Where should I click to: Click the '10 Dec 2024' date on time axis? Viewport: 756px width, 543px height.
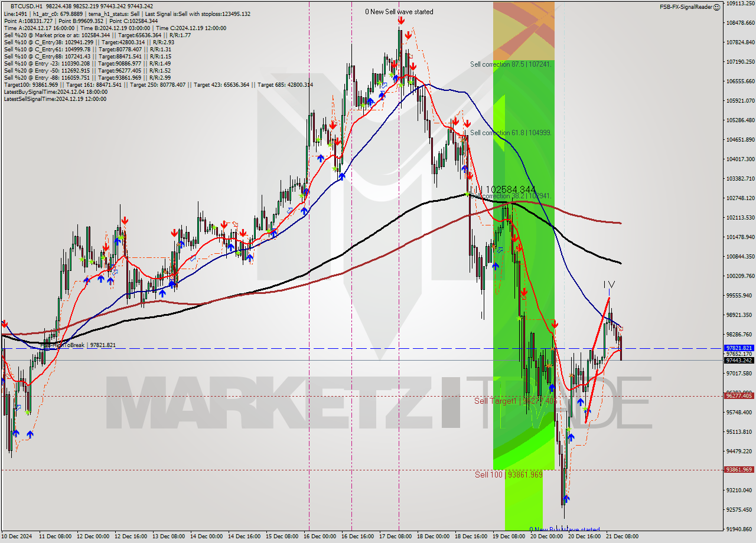[17, 537]
